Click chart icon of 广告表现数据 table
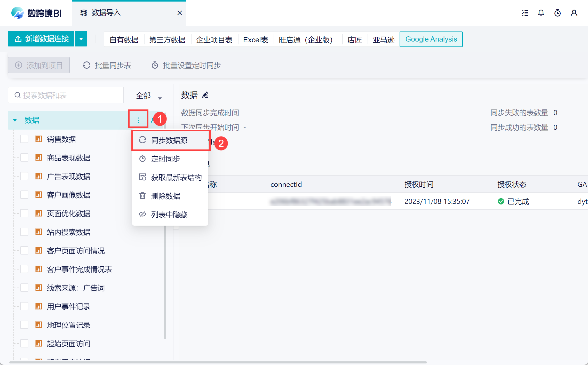Screen dimensions: 588x365 (39, 176)
